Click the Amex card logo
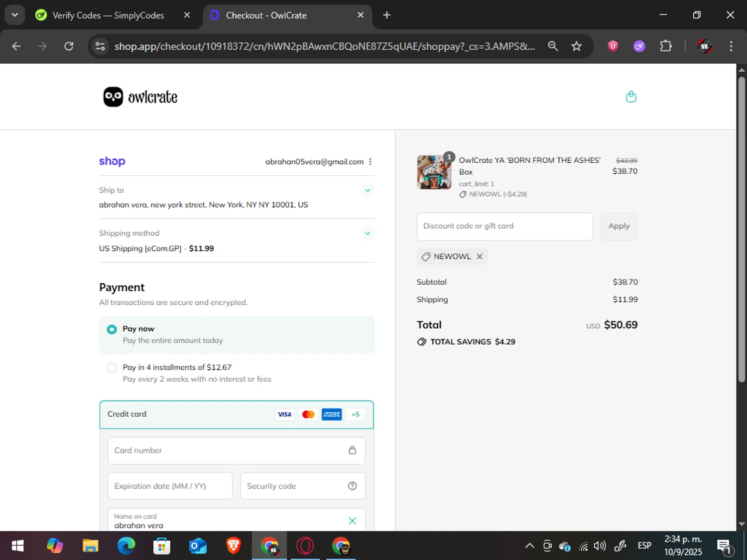 coord(332,414)
